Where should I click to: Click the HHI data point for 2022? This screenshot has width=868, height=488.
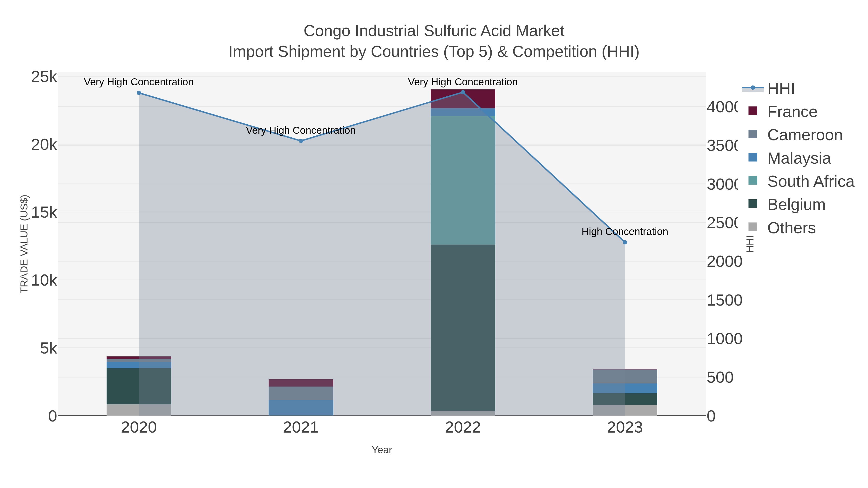point(463,92)
